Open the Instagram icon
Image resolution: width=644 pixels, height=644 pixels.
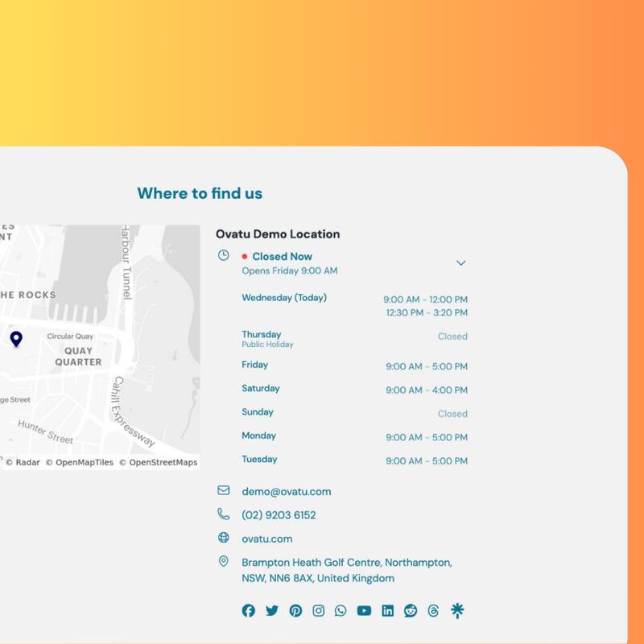coord(318,610)
